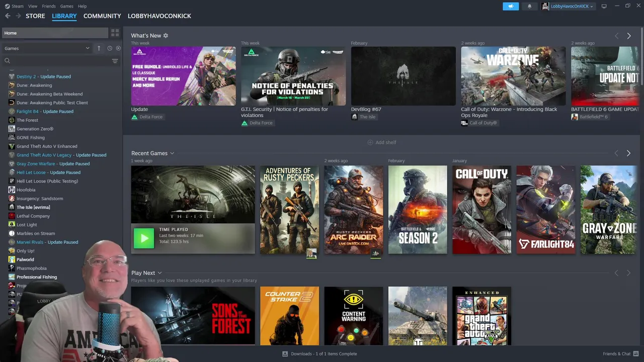Click the Big Picture mode monitor icon
644x362 pixels.
[x=604, y=6]
